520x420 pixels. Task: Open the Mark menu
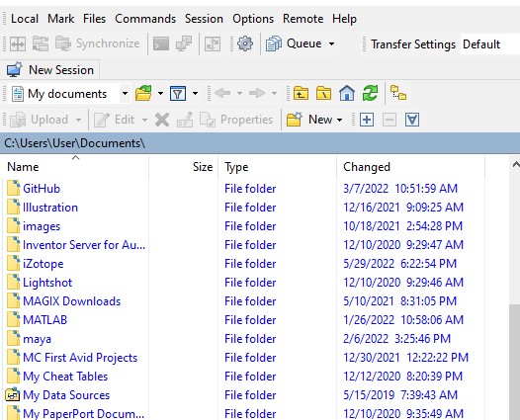click(x=60, y=19)
